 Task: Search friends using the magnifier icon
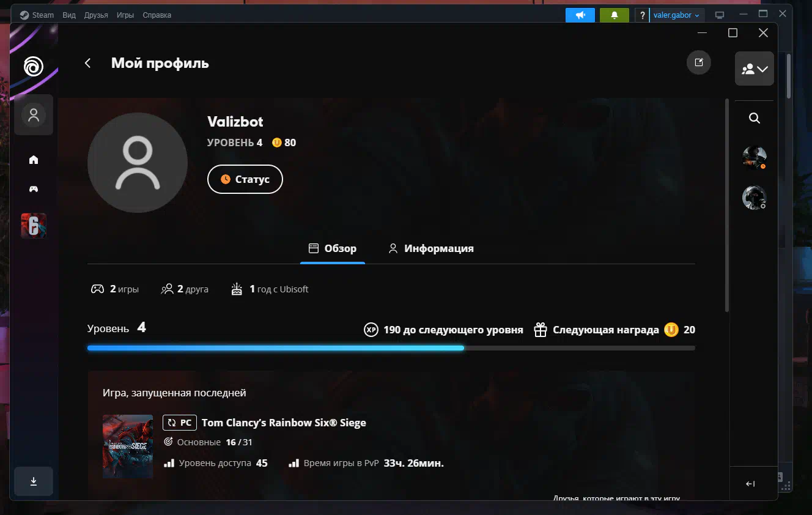[x=755, y=118]
